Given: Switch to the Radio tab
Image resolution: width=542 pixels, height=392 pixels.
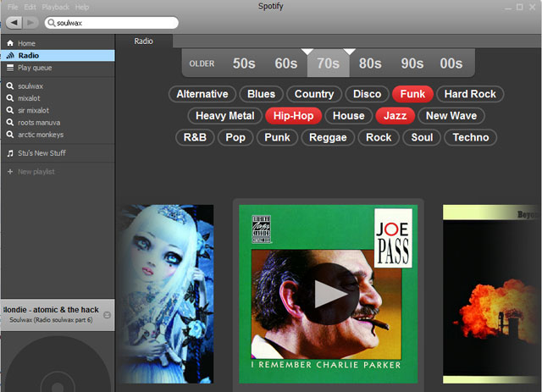Looking at the screenshot, I should pyautogui.click(x=144, y=41).
